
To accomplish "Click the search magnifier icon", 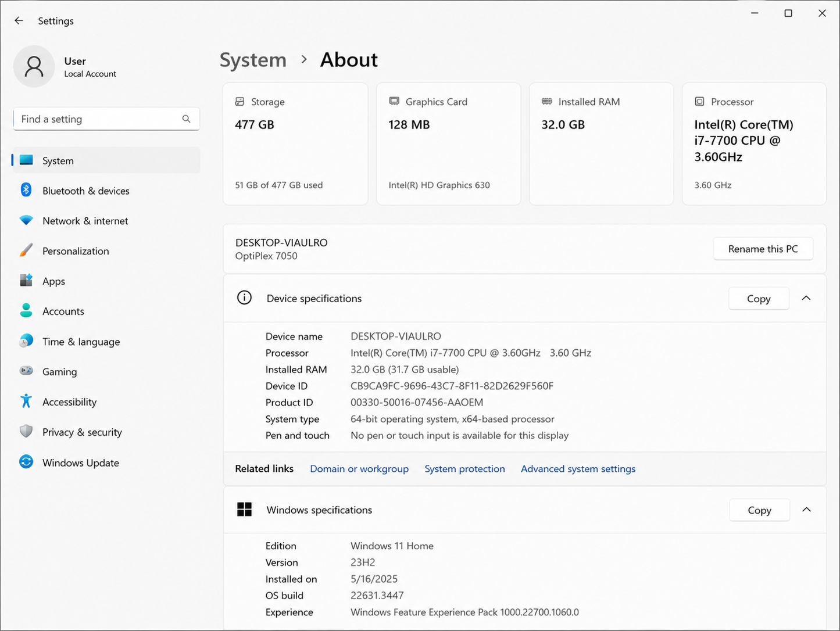I will (x=186, y=119).
